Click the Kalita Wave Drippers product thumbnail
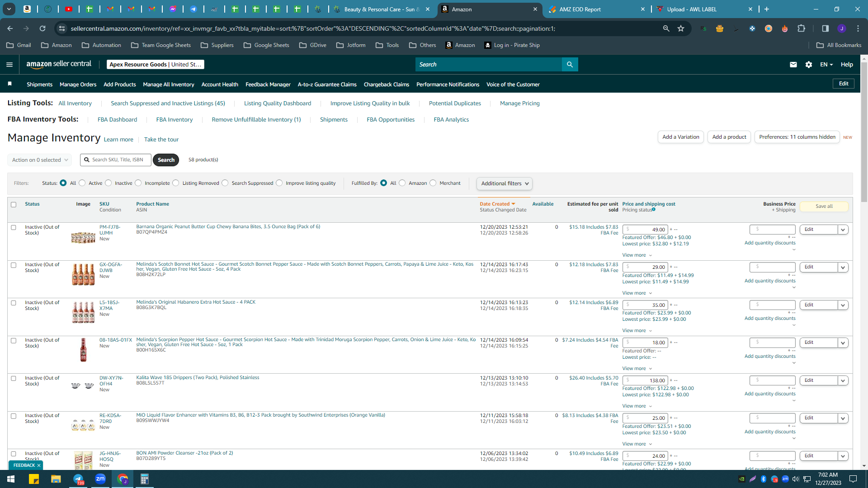This screenshot has width=868, height=488. (83, 385)
